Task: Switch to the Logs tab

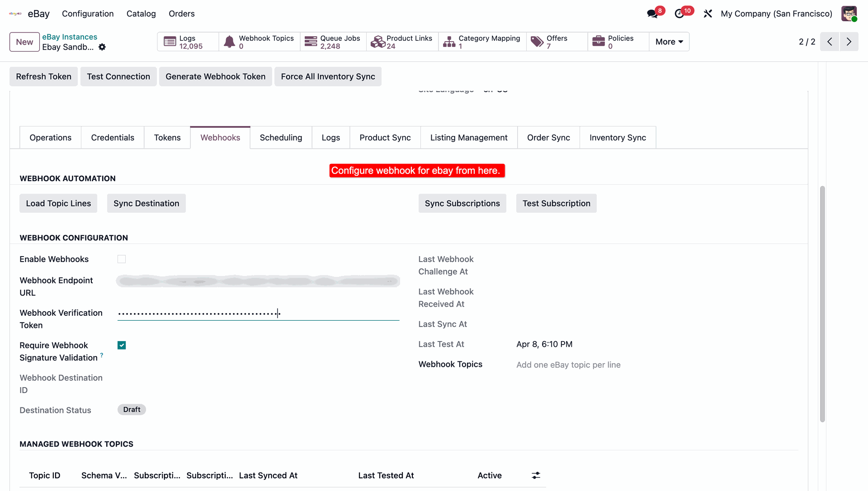Action: click(x=331, y=137)
